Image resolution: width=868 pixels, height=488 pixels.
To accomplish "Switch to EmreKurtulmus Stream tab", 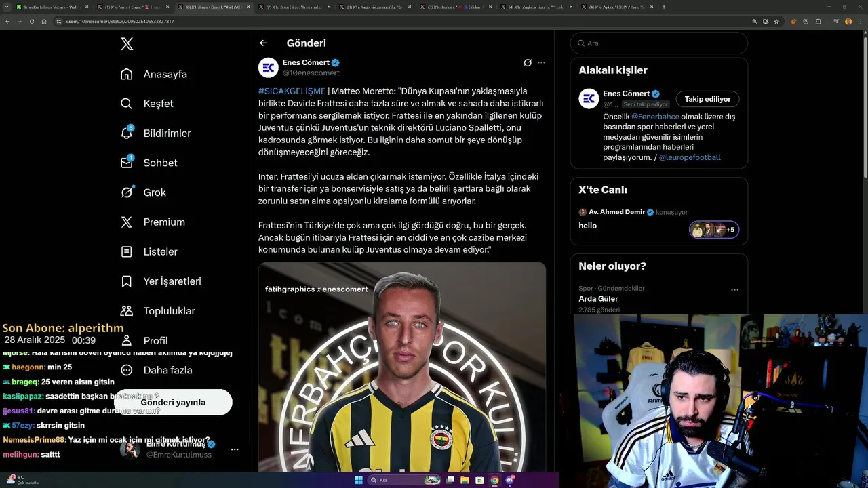I will coord(52,7).
